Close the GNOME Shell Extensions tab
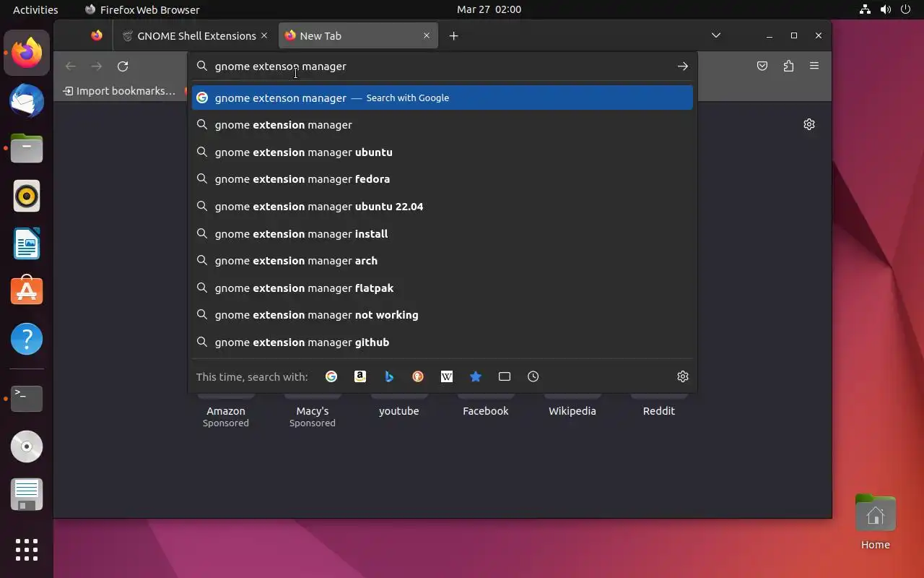 pos(264,35)
